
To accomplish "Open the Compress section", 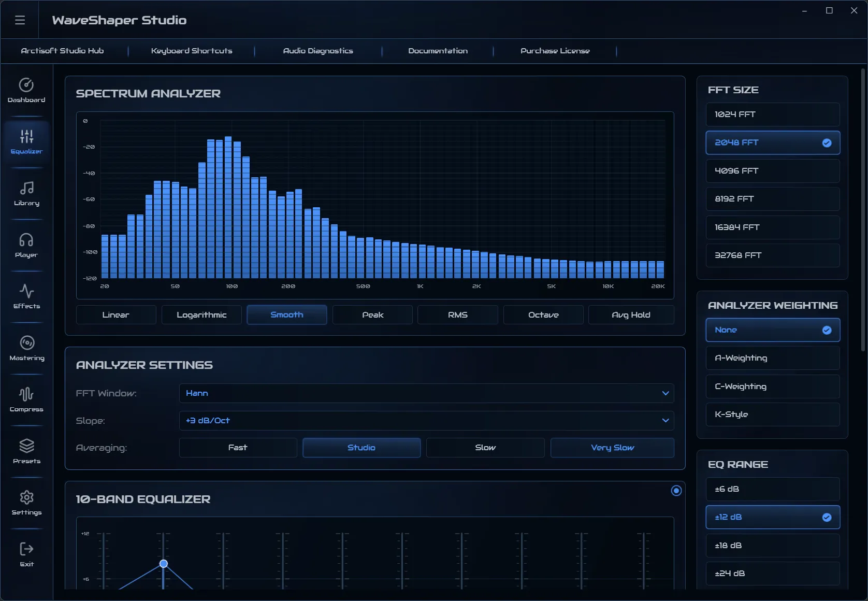I will click(x=26, y=400).
